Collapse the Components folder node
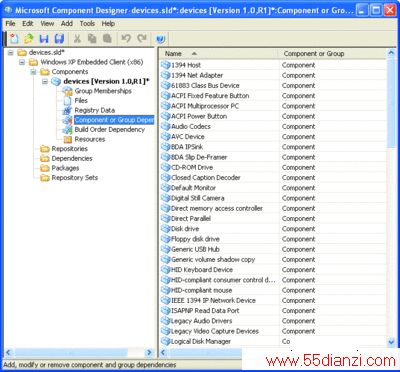The image size is (400, 372). [x=33, y=72]
